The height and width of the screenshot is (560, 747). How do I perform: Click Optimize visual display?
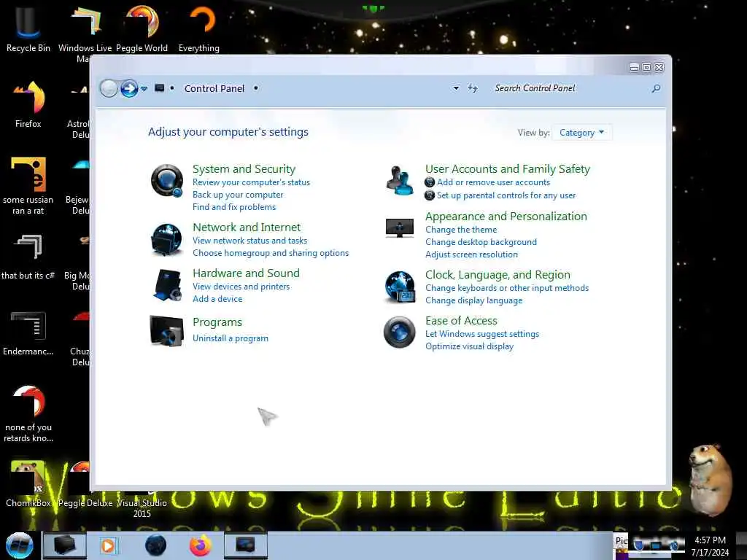click(469, 346)
